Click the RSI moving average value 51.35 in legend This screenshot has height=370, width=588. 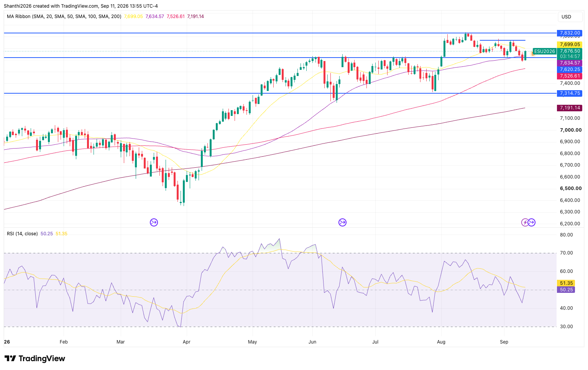tap(61, 234)
